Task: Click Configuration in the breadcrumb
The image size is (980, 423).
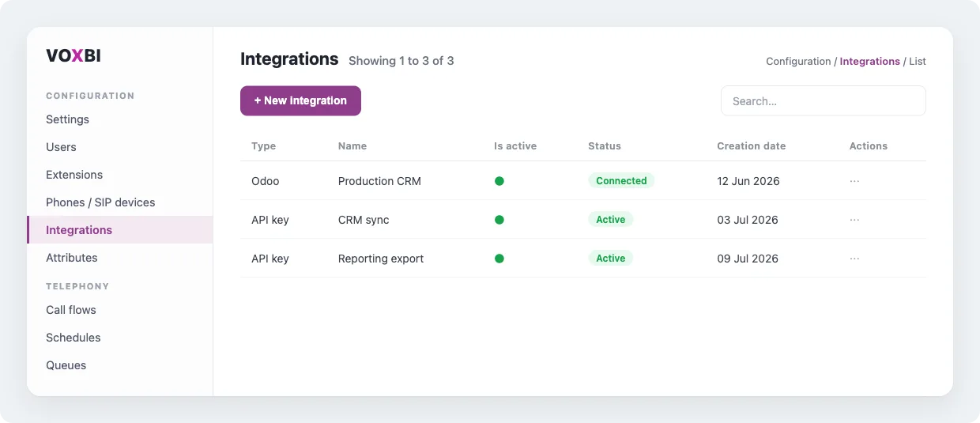Action: (798, 62)
